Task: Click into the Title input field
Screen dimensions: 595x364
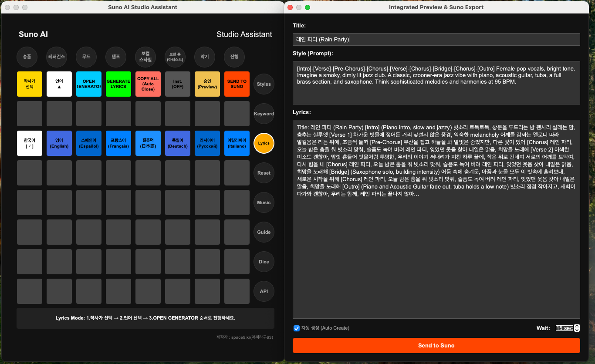Action: 436,39
